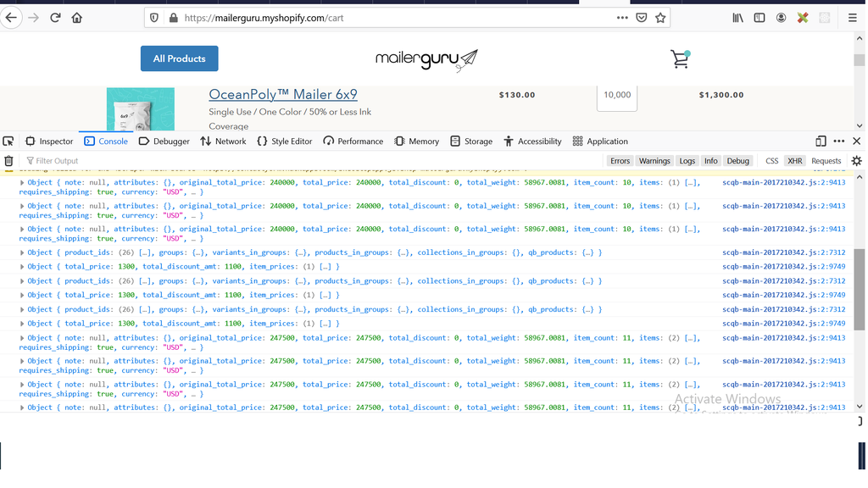Screen dimensions: 868x488
Task: Open tracking protection shield in address bar
Action: coord(154,18)
